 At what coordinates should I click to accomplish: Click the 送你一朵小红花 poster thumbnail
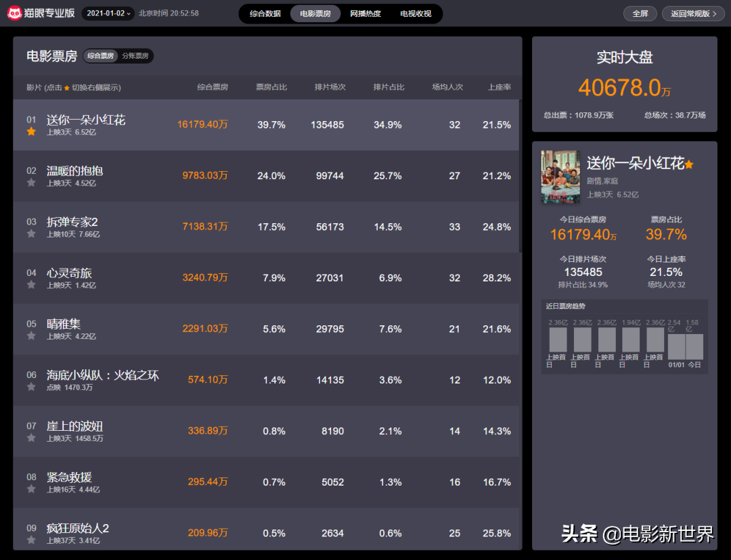[x=560, y=177]
